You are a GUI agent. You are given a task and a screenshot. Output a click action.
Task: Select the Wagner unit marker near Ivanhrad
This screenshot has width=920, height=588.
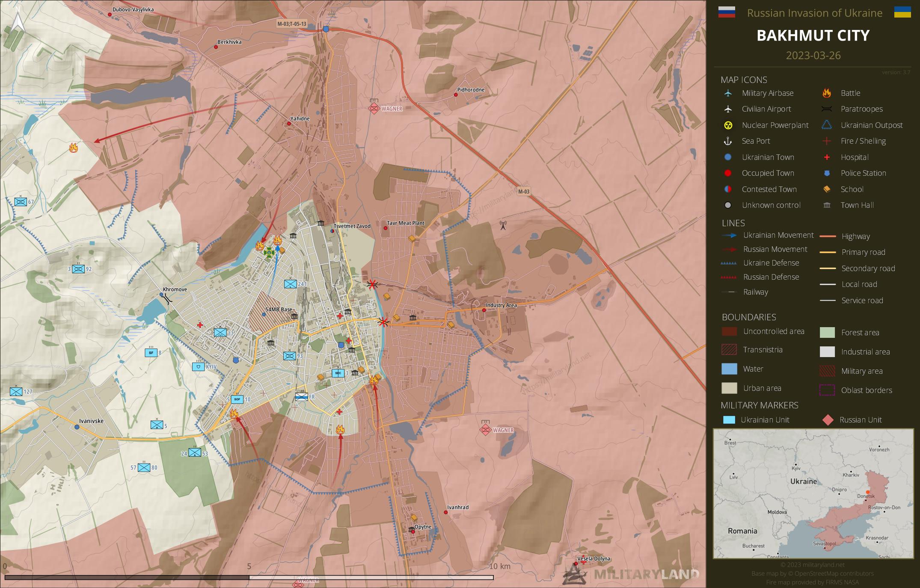pos(485,429)
